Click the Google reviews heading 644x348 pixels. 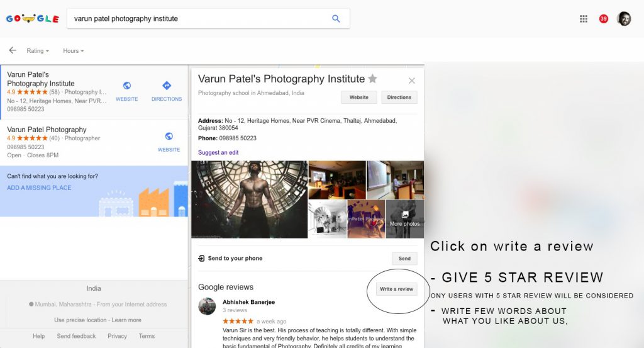[226, 287]
